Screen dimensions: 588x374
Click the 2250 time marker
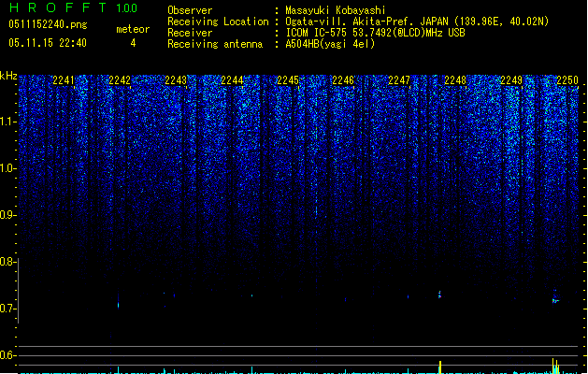click(x=567, y=80)
